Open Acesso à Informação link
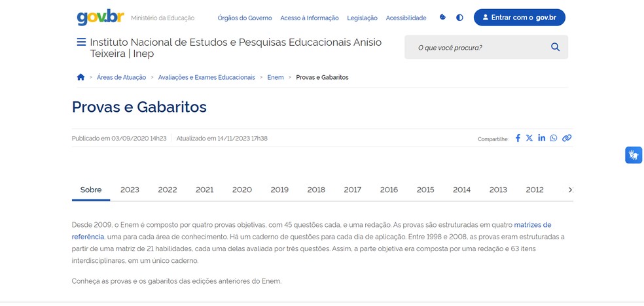Screen dimensions: 644x306 310,18
